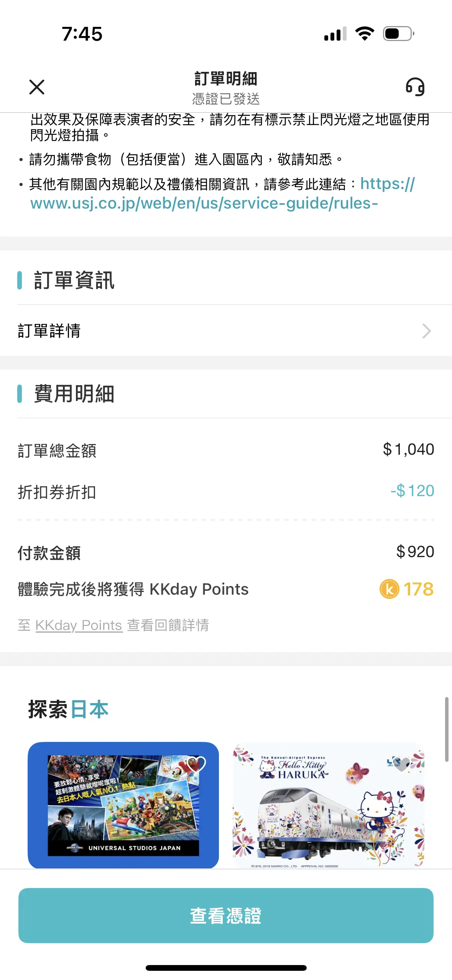Tap the 訂單明細 header title

point(226,79)
